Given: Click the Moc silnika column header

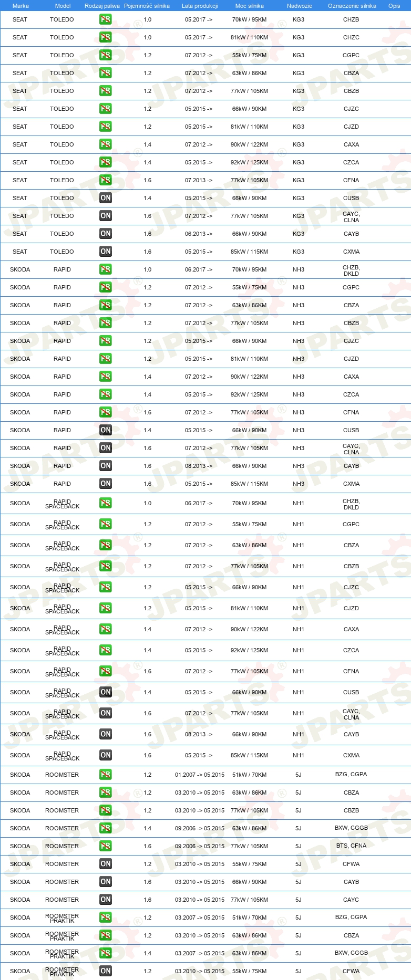Looking at the screenshot, I should point(250,6).
